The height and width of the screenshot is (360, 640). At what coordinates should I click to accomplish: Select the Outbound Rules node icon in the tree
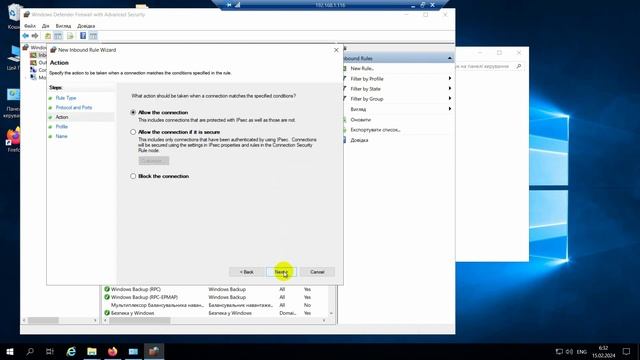(33, 62)
